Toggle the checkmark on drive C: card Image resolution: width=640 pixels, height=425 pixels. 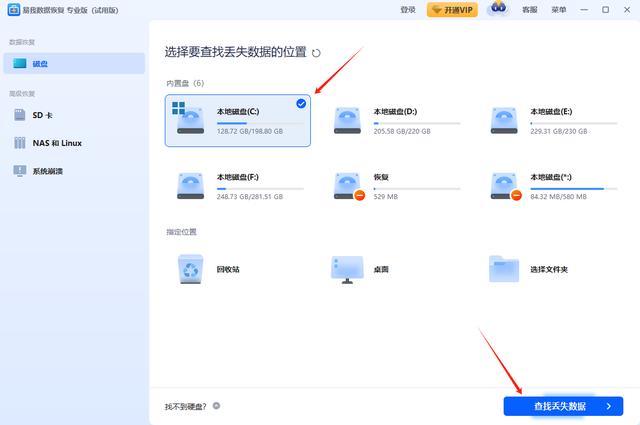coord(301,104)
